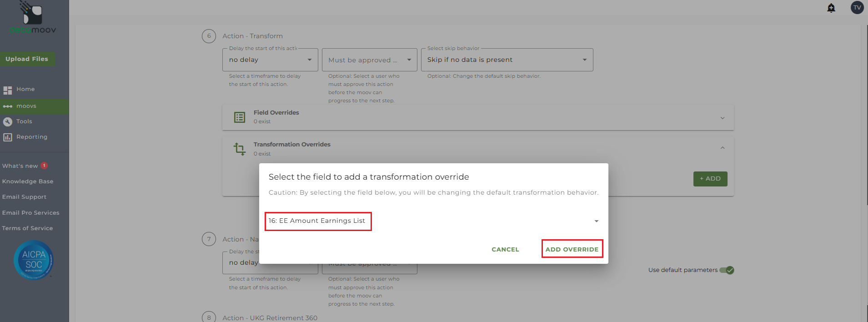Open the field selection dropdown in dialog
Screen dimensions: 868x322
[596, 221]
